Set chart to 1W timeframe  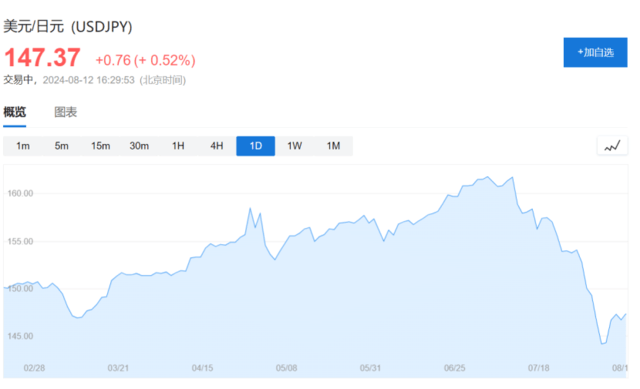(x=294, y=146)
